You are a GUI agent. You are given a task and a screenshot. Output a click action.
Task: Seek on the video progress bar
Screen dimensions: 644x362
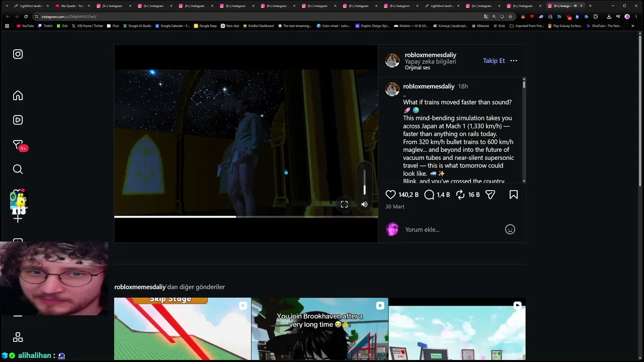coord(246,217)
